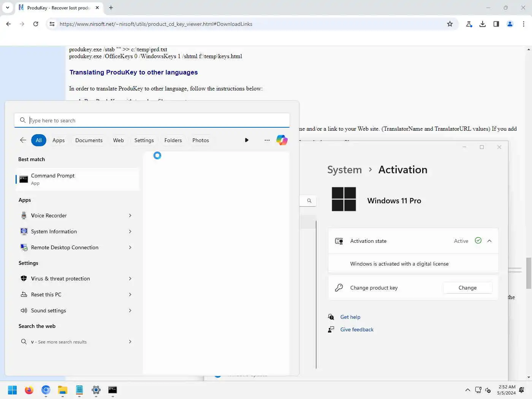This screenshot has width=532, height=399.
Task: Open Chrome three-dot menu
Action: 524,24
